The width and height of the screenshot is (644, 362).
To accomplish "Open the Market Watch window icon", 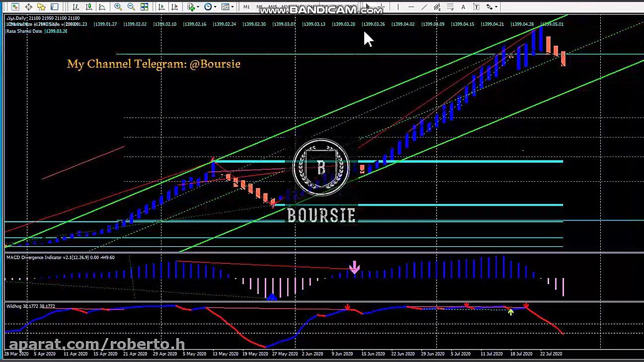I will [15, 7].
